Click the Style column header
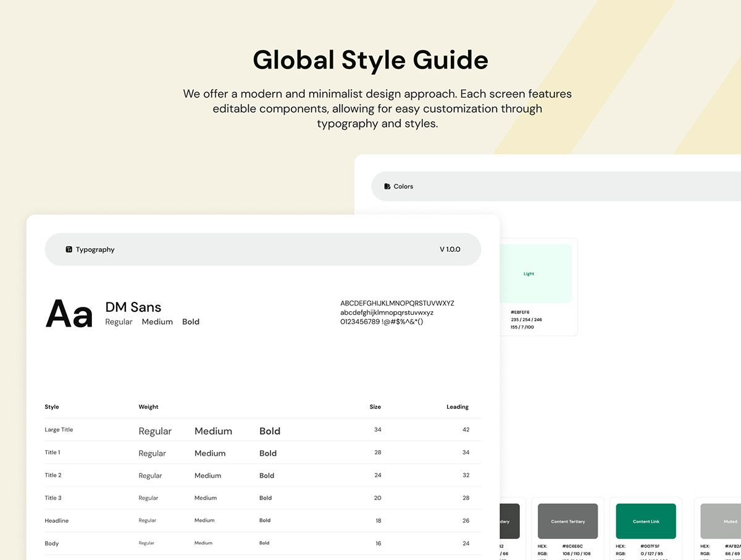 (x=52, y=407)
